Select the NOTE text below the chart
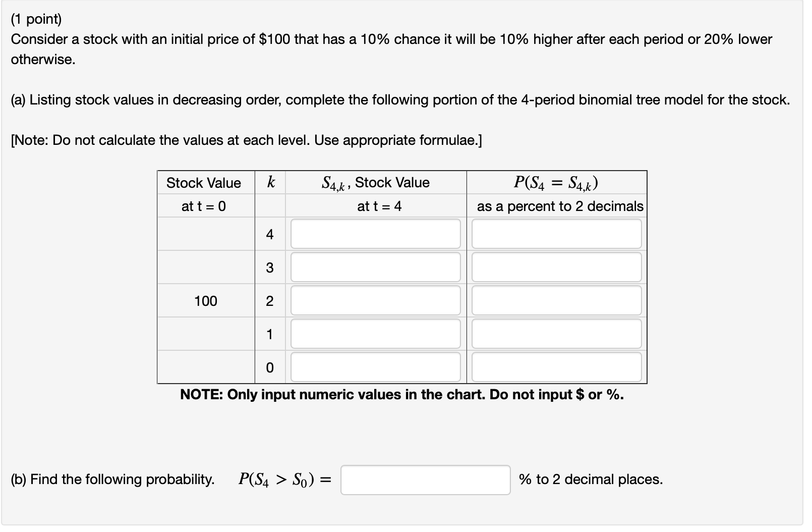 click(x=402, y=395)
